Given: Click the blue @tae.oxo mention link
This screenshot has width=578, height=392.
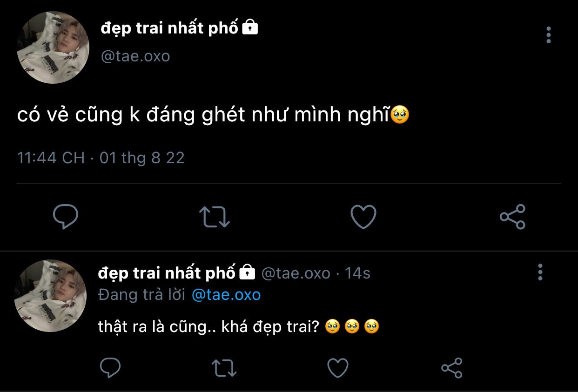Looking at the screenshot, I should tap(226, 295).
